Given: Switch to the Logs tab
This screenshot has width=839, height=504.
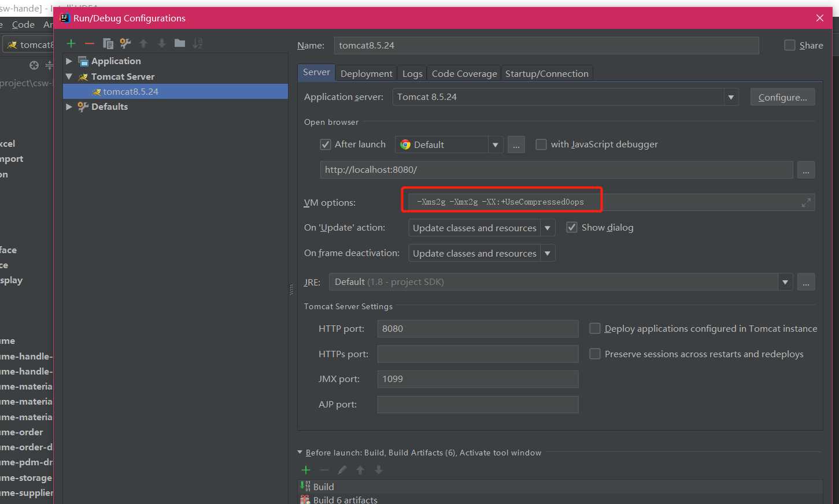Looking at the screenshot, I should click(412, 73).
